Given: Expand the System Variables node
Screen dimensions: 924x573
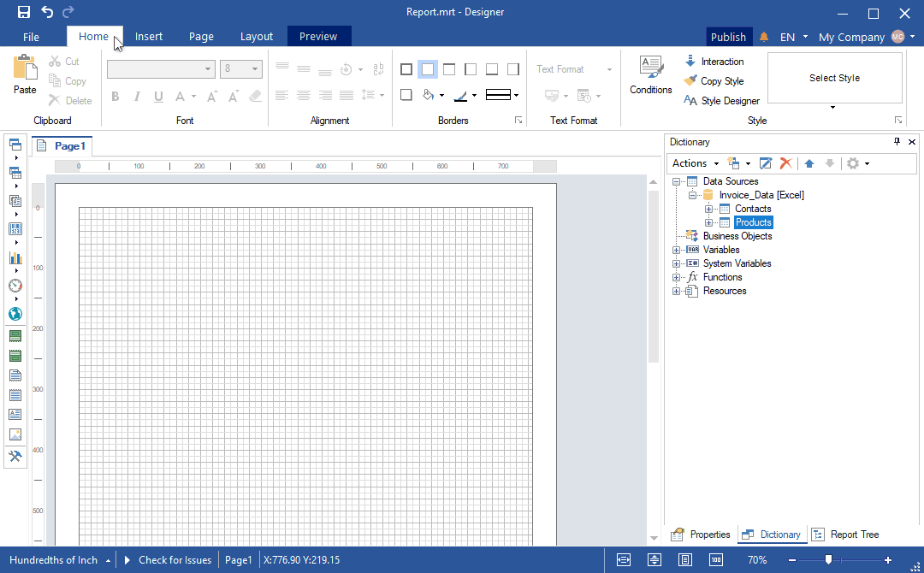Looking at the screenshot, I should [677, 263].
